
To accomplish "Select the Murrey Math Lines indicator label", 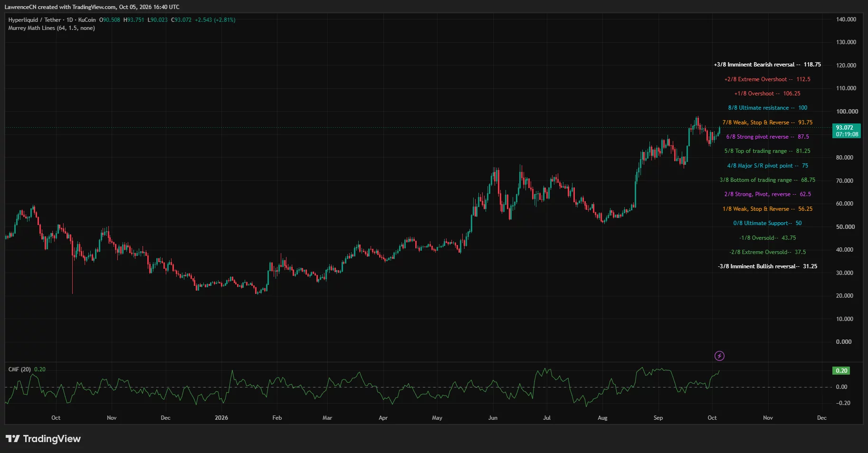I will pos(51,28).
